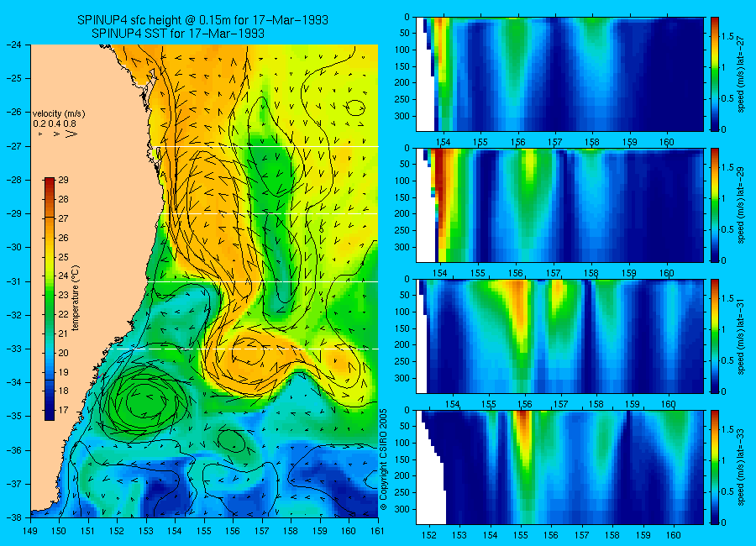Viewport: 756px width, 546px height.
Task: Click the 0 tick on the lat=-33 speed color bar
Action: (724, 522)
